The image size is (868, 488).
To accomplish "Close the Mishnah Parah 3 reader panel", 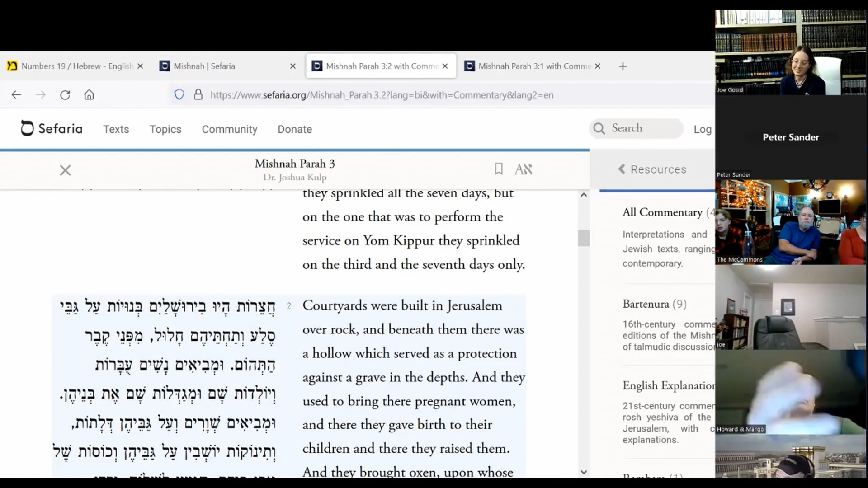I will click(65, 170).
